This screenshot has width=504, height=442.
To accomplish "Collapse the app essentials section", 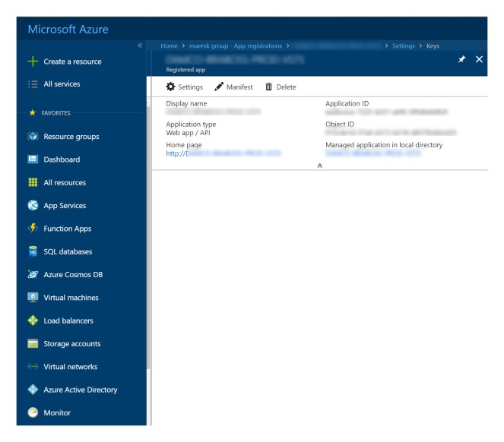I will coord(319,164).
